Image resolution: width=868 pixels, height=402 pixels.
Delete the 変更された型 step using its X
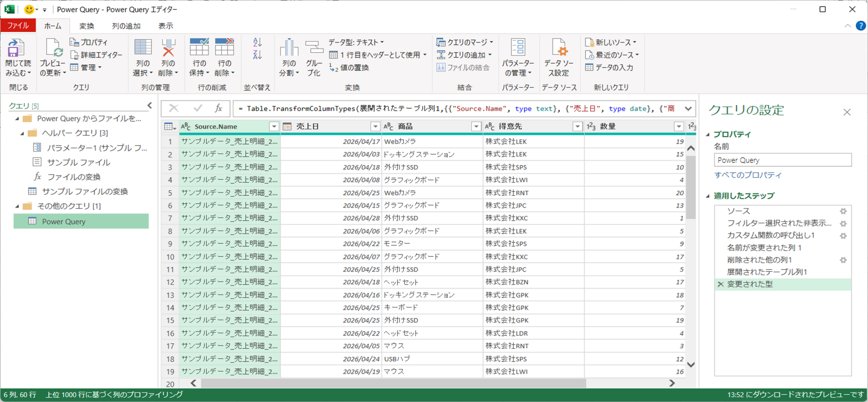[721, 284]
